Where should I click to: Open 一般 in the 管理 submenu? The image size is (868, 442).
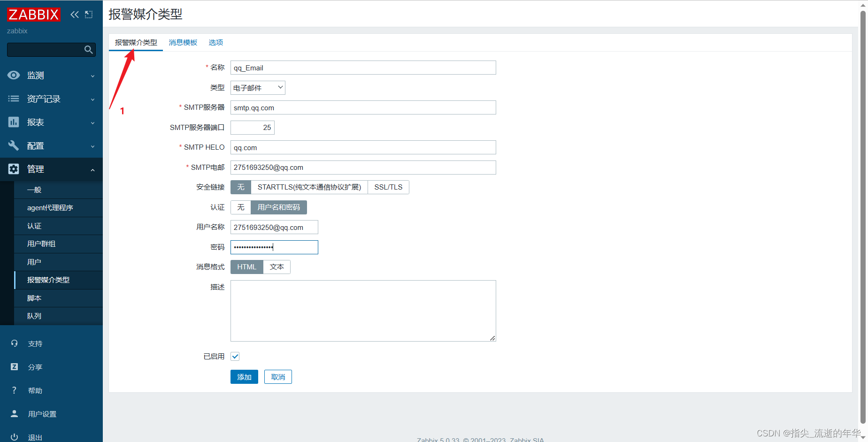tap(58, 190)
